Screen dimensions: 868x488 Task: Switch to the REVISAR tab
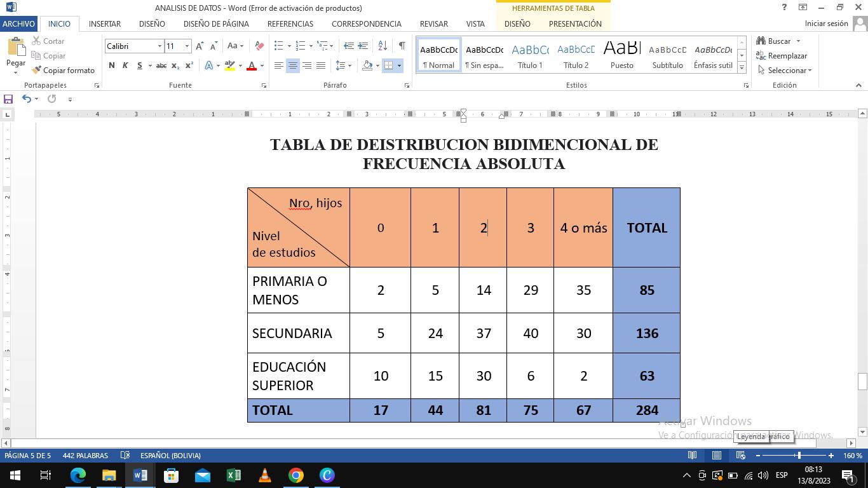[x=434, y=24]
